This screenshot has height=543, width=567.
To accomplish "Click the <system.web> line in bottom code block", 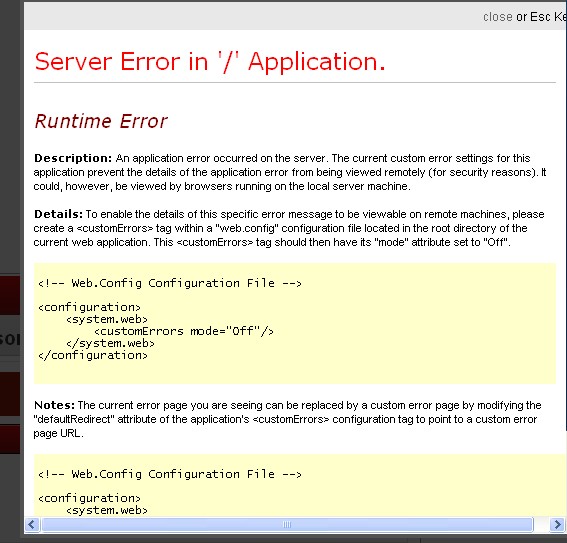I will [107, 510].
